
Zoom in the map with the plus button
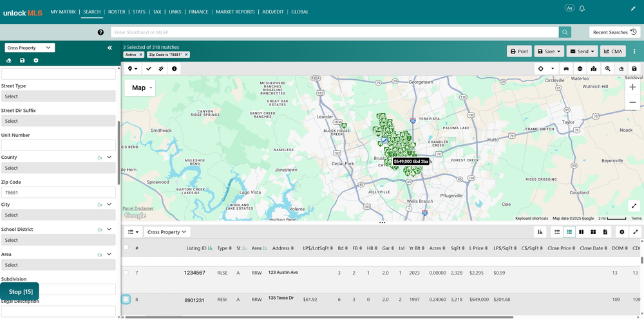point(632,87)
